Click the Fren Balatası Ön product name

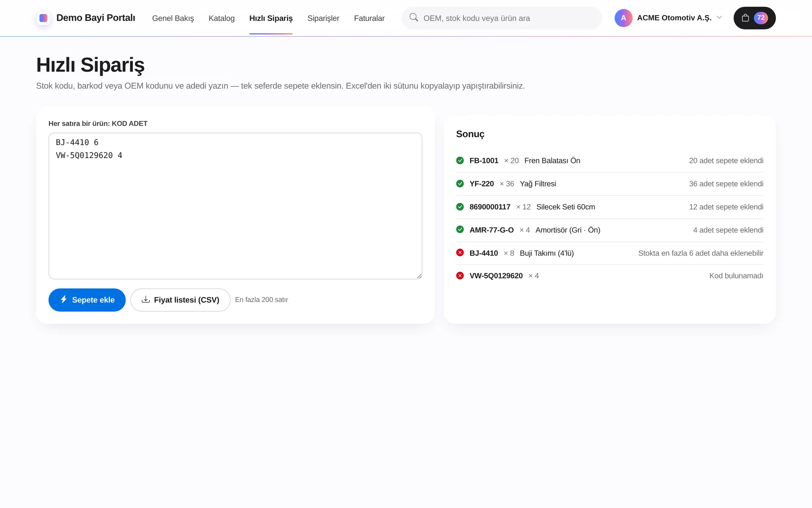(x=552, y=161)
